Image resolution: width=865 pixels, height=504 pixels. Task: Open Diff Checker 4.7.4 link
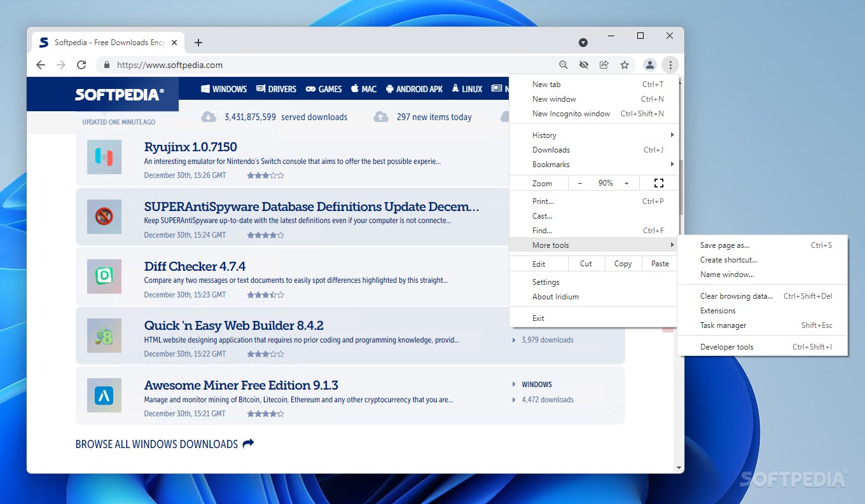[x=195, y=266]
